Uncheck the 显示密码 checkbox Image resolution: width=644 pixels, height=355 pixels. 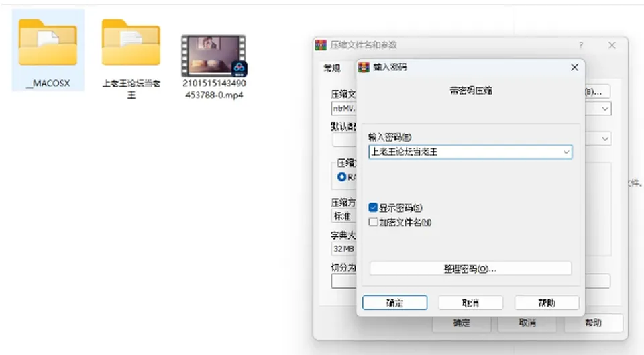pos(373,207)
